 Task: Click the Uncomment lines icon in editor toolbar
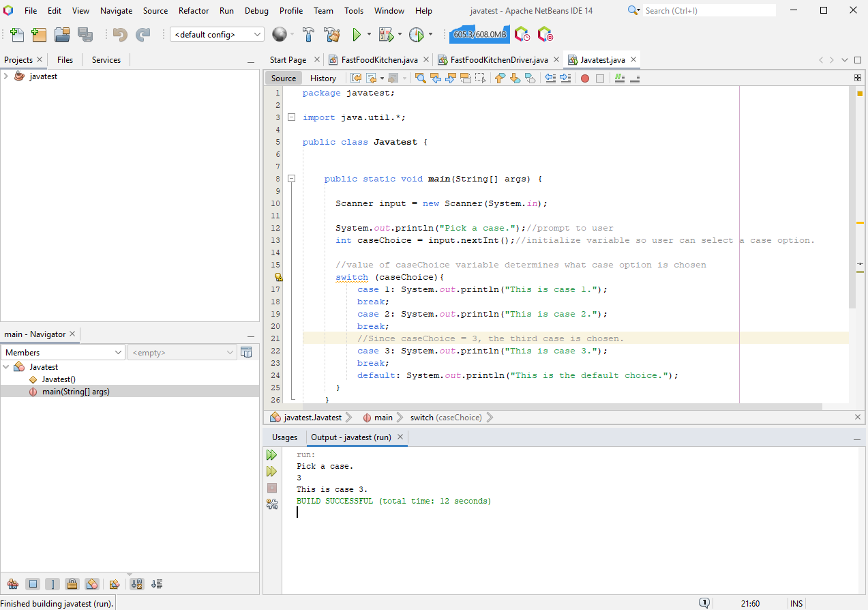tap(635, 78)
